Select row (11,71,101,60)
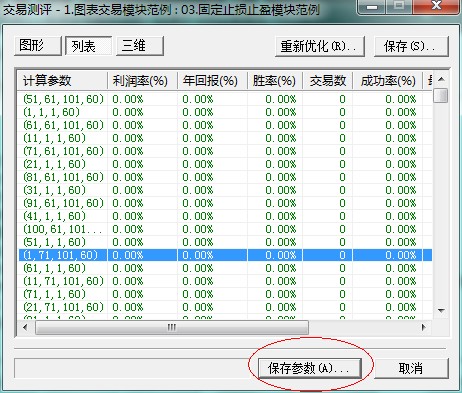 click(x=225, y=281)
